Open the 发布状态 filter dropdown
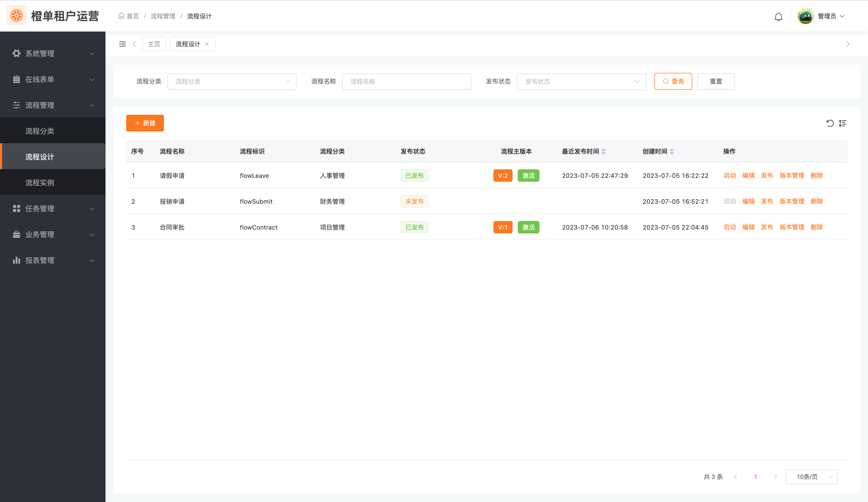 click(581, 81)
